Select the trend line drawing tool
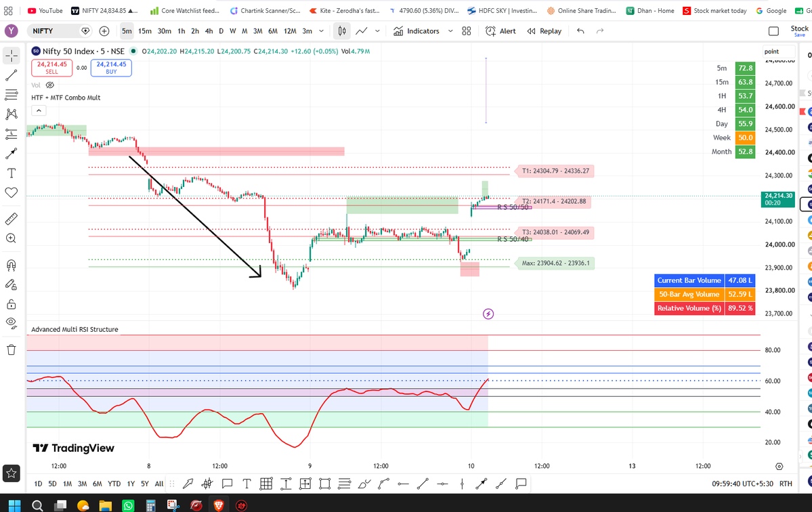812x512 pixels. tap(12, 75)
